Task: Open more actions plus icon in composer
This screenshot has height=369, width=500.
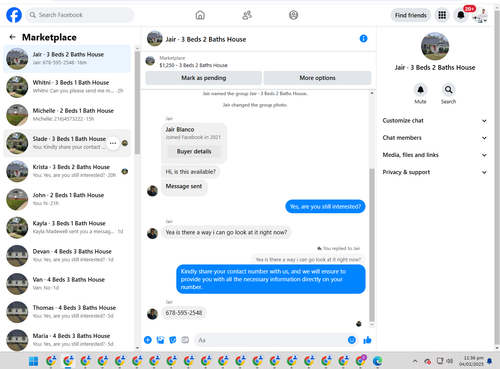Action: point(148,340)
